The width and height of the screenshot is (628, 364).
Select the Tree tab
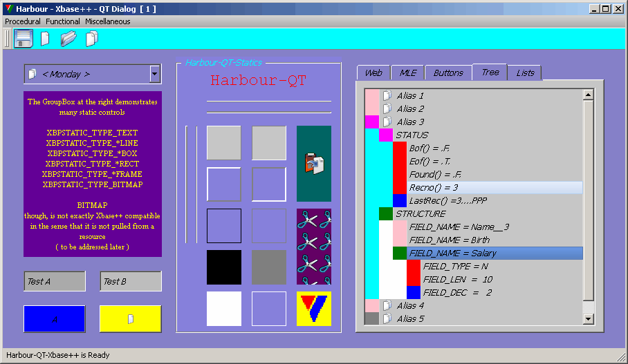pos(490,72)
